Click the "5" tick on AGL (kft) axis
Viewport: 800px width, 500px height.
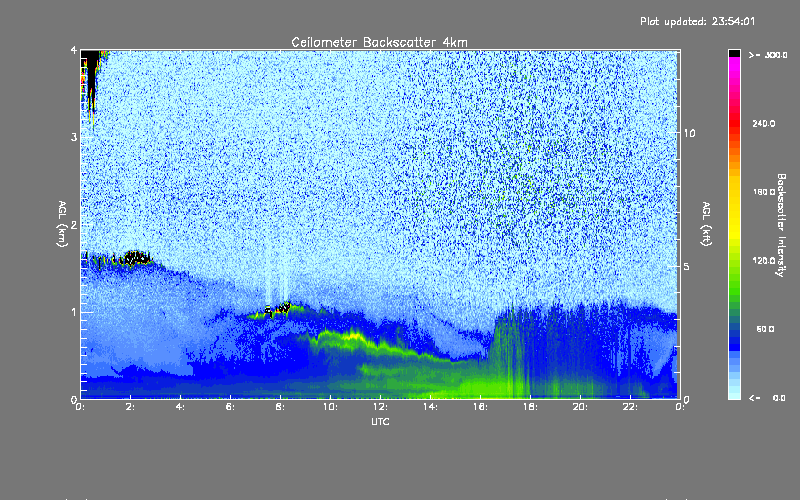click(x=687, y=266)
